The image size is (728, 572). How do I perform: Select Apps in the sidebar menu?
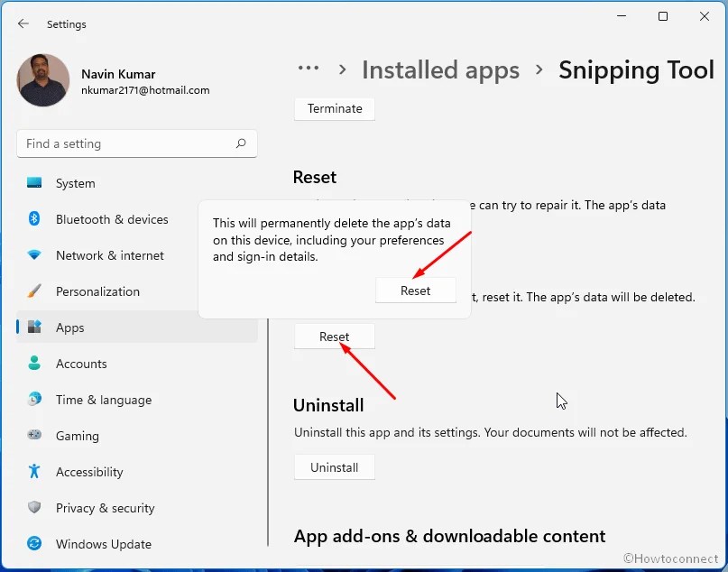(x=72, y=328)
